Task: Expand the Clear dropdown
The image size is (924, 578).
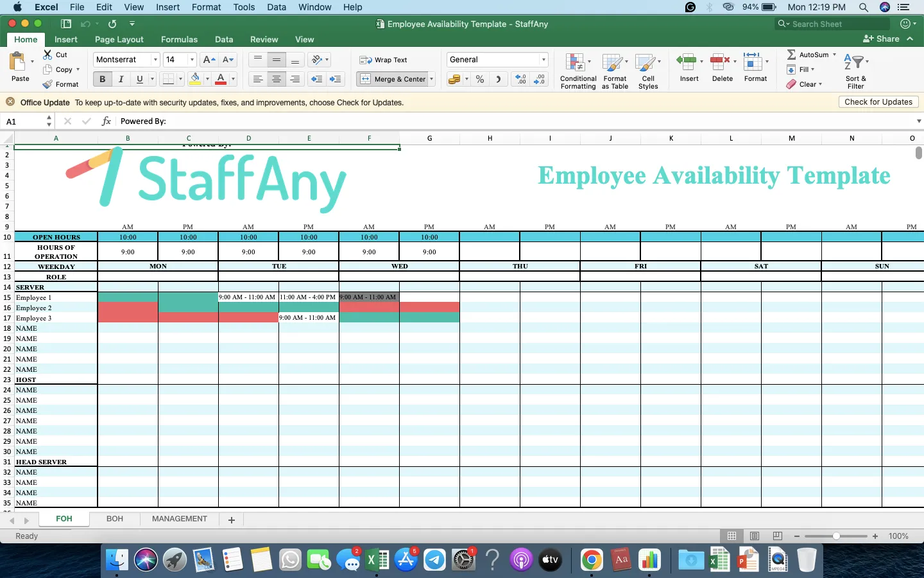Action: [x=820, y=84]
